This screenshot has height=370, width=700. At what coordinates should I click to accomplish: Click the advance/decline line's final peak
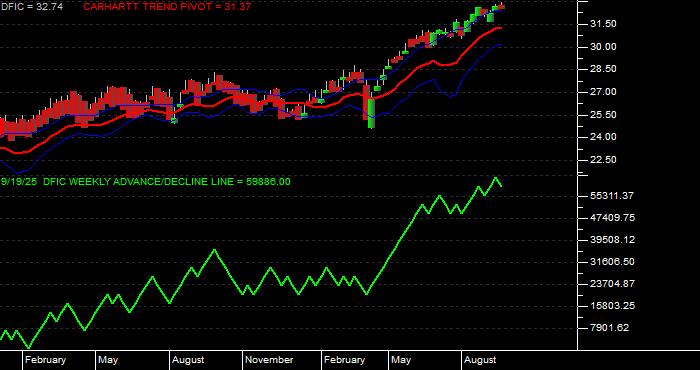pyautogui.click(x=496, y=178)
